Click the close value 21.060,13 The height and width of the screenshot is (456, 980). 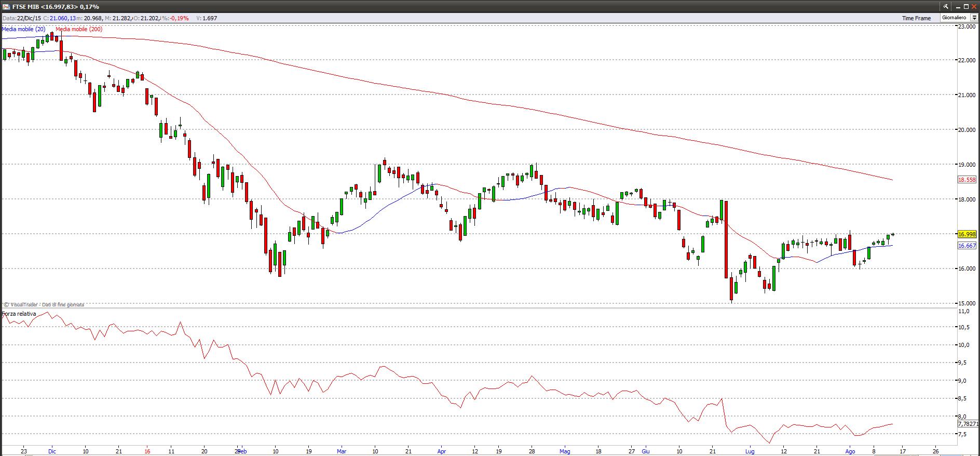pos(63,18)
